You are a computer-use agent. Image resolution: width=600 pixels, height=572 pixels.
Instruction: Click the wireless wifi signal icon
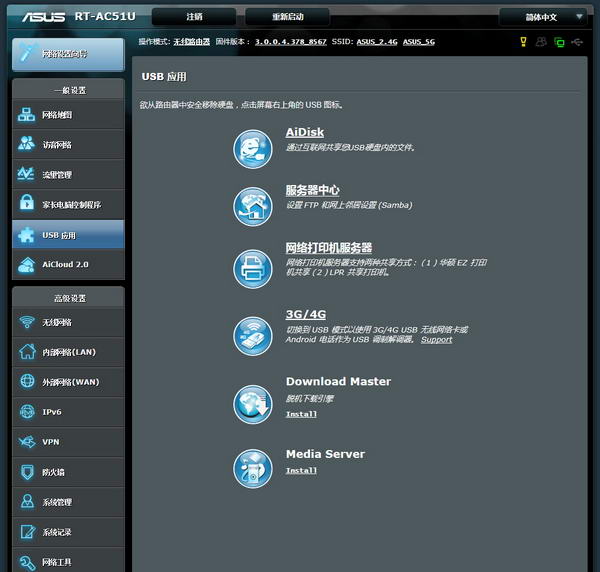point(27,322)
